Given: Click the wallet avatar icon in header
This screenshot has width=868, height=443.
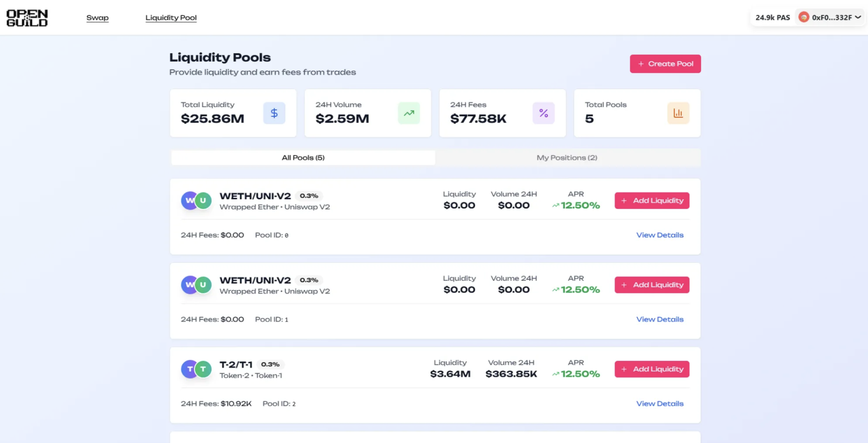Looking at the screenshot, I should pyautogui.click(x=804, y=17).
